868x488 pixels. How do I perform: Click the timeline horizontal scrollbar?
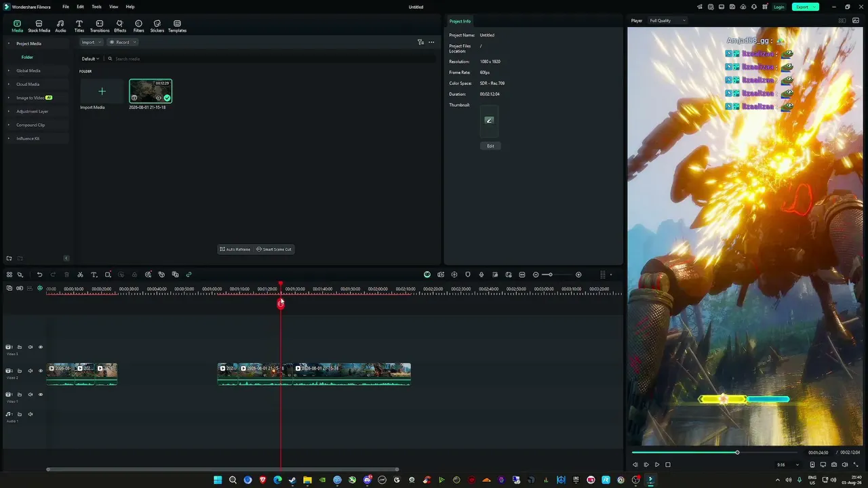(x=222, y=469)
